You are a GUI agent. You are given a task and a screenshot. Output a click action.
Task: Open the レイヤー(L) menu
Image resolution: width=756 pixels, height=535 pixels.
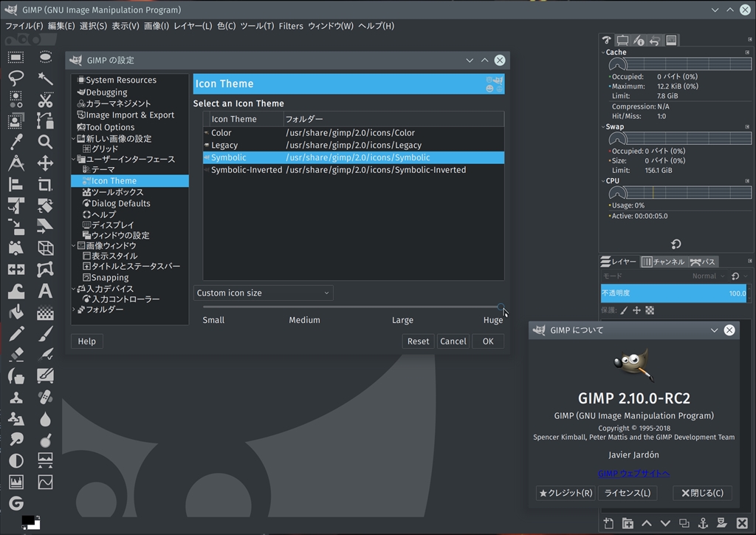pyautogui.click(x=193, y=26)
